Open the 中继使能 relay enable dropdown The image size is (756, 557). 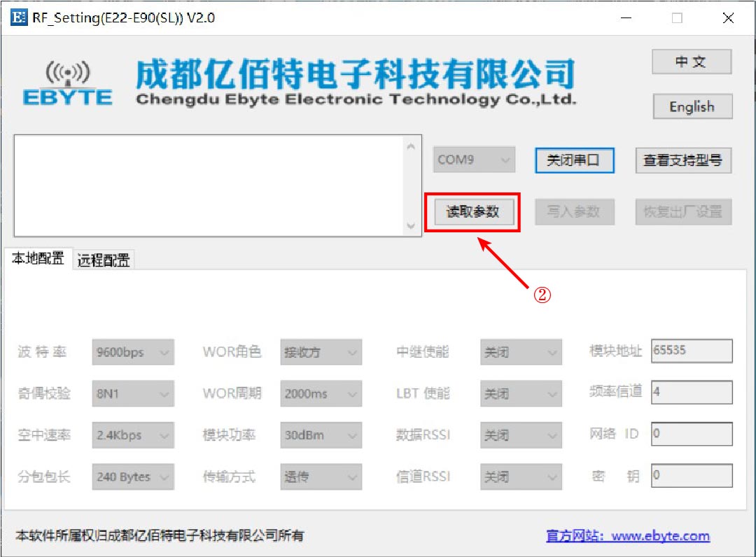click(x=521, y=352)
